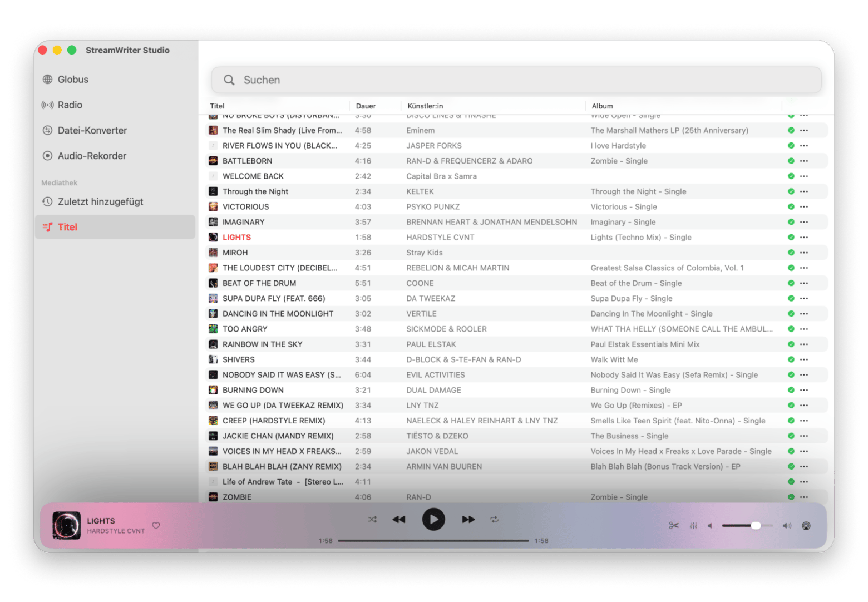Click green status dot for JACKIE CHAN

point(791,436)
